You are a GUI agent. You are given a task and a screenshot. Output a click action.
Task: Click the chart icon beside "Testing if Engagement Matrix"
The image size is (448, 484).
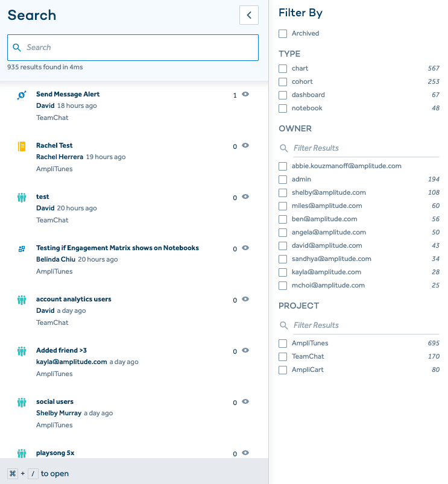click(22, 248)
